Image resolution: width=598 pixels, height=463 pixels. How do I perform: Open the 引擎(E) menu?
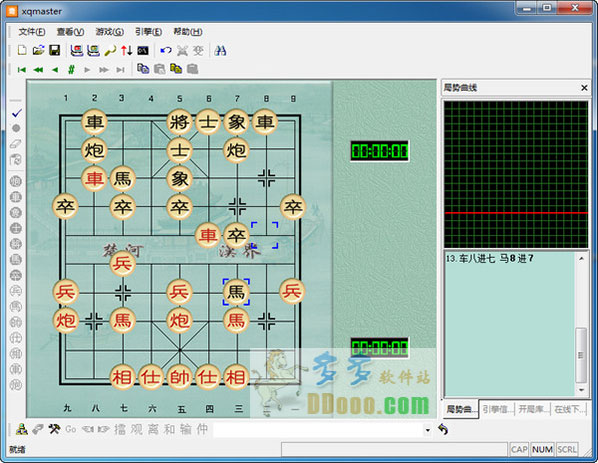tap(148, 32)
